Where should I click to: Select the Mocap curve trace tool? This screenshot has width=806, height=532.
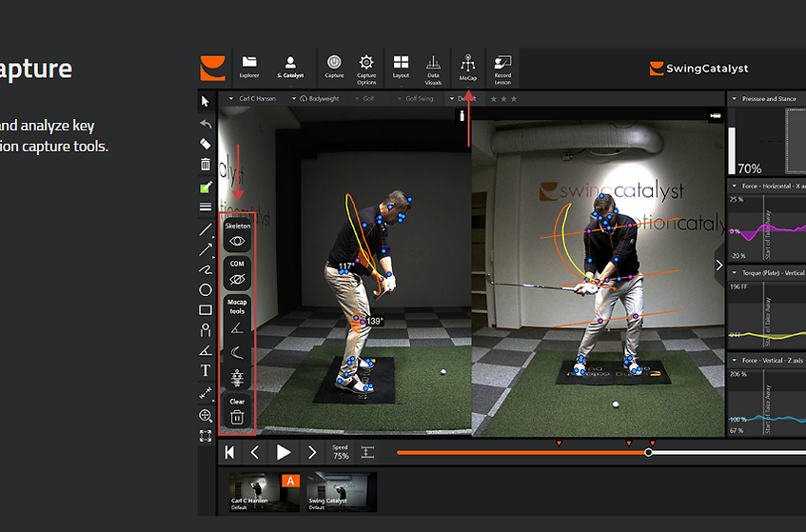point(236,353)
